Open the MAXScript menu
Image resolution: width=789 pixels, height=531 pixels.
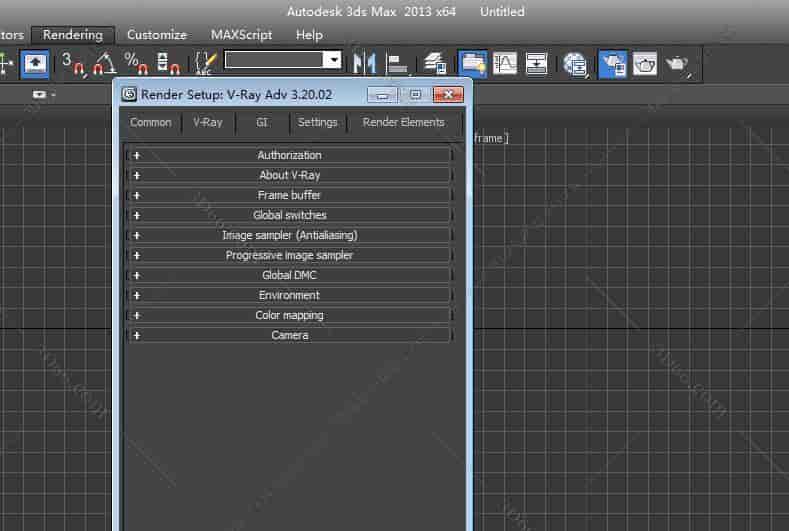click(x=241, y=35)
